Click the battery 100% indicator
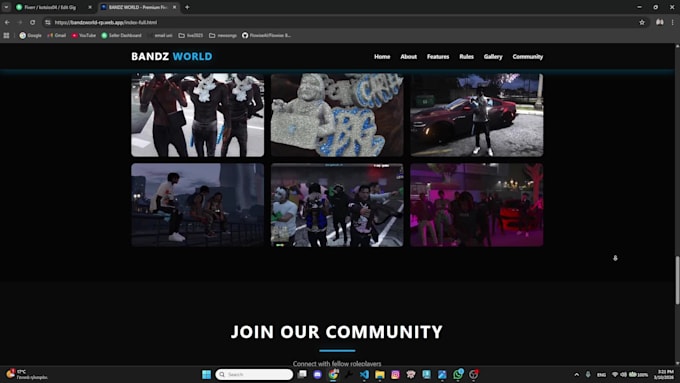 coord(638,374)
